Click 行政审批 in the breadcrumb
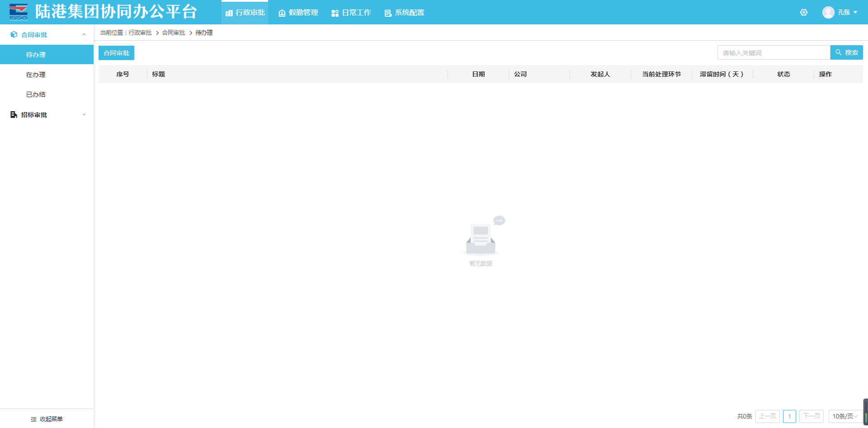 point(140,33)
